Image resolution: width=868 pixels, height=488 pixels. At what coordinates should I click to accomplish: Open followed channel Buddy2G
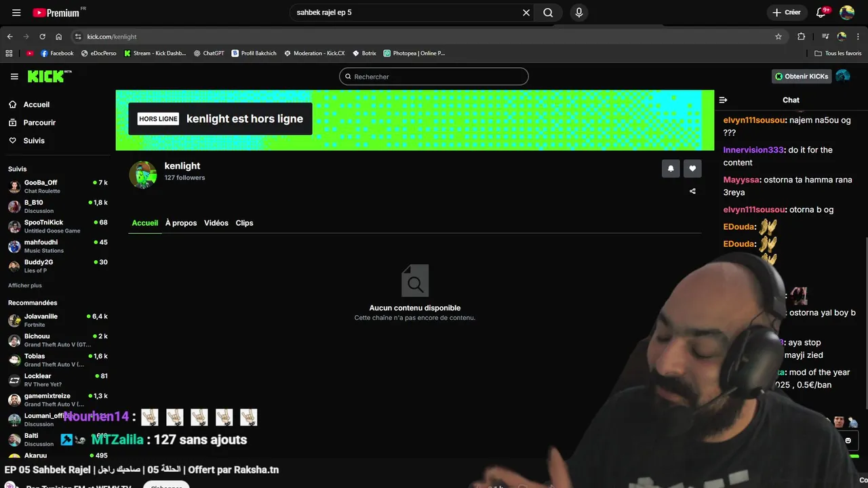click(58, 266)
